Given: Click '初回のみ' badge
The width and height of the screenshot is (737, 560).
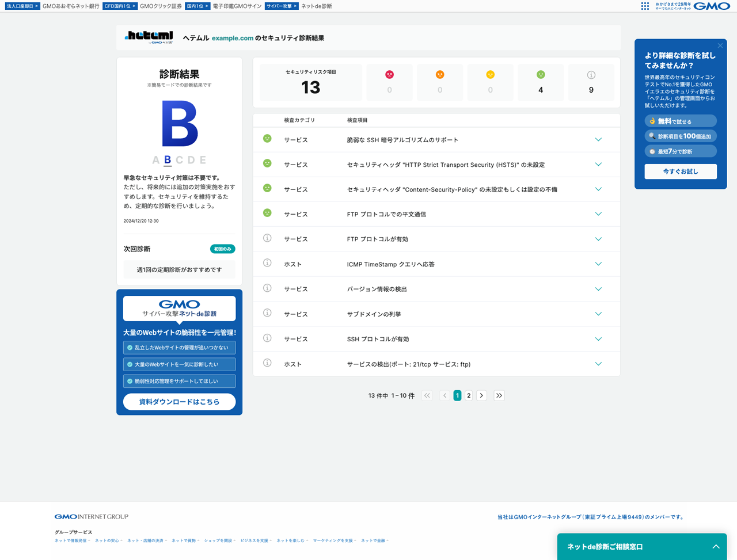Looking at the screenshot, I should point(222,249).
